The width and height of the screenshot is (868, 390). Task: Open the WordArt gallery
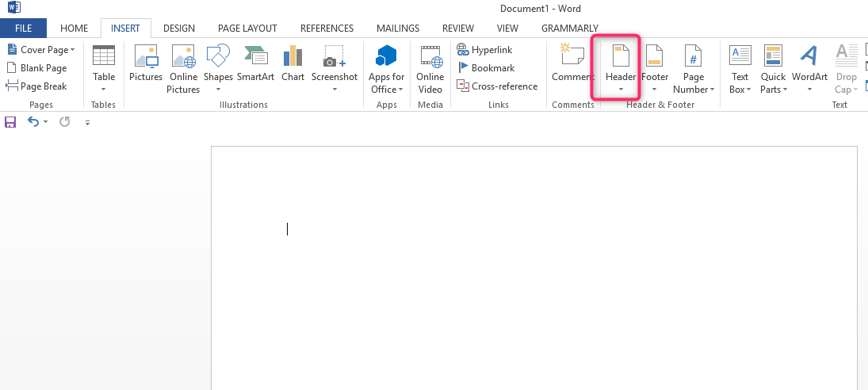(x=809, y=69)
